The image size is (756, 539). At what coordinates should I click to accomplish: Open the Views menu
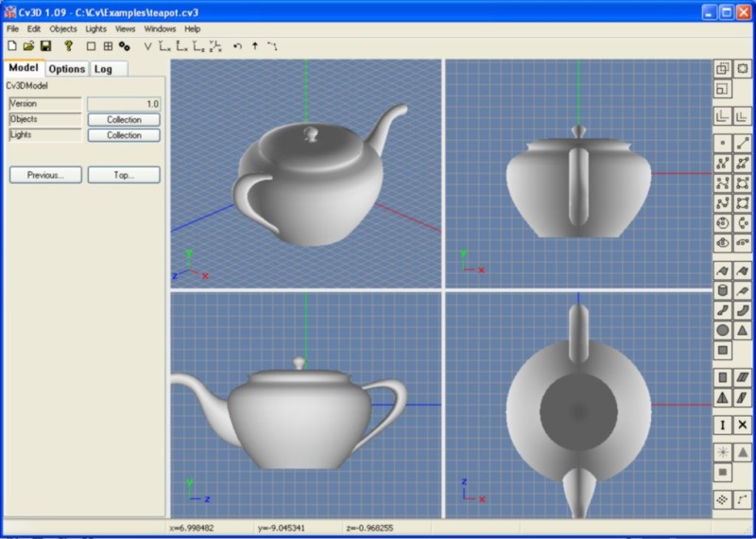(x=126, y=29)
